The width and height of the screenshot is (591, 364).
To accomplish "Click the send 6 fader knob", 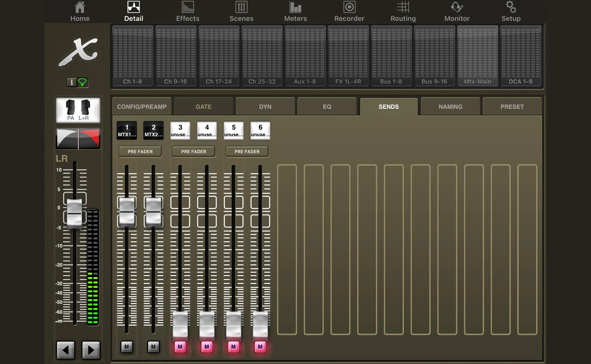I will tap(260, 325).
